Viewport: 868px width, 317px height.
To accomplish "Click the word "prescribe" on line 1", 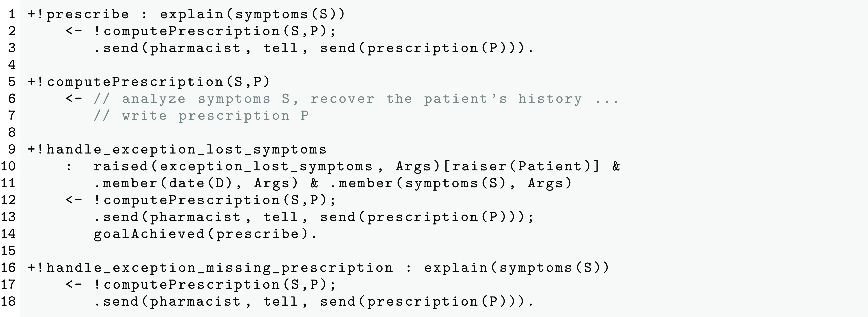I will pos(88,14).
